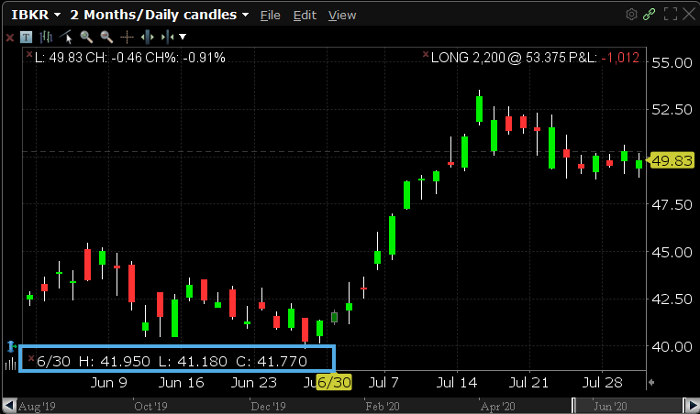
Task: Click the expand horizontal spacing icon
Action: (x=149, y=37)
